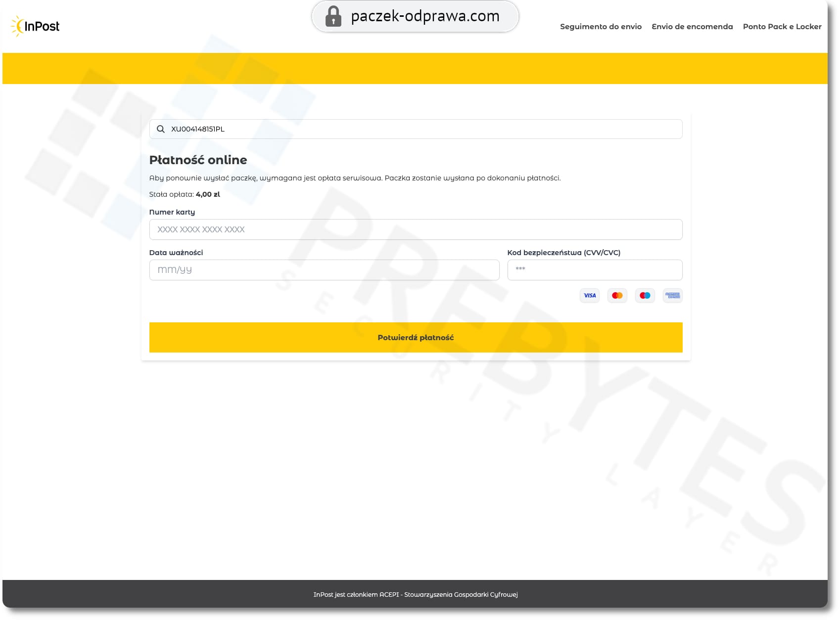
Task: Click into the Data ważności mm/yy field
Action: coord(324,270)
